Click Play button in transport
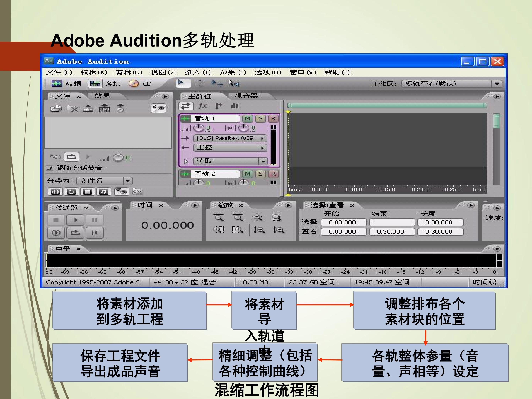This screenshot has width=532, height=399. click(x=75, y=220)
